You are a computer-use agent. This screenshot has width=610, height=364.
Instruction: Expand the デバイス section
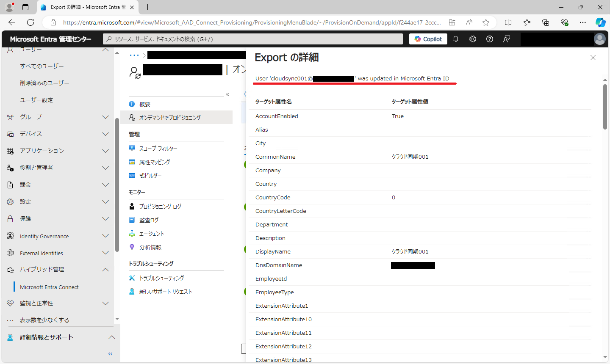click(105, 134)
